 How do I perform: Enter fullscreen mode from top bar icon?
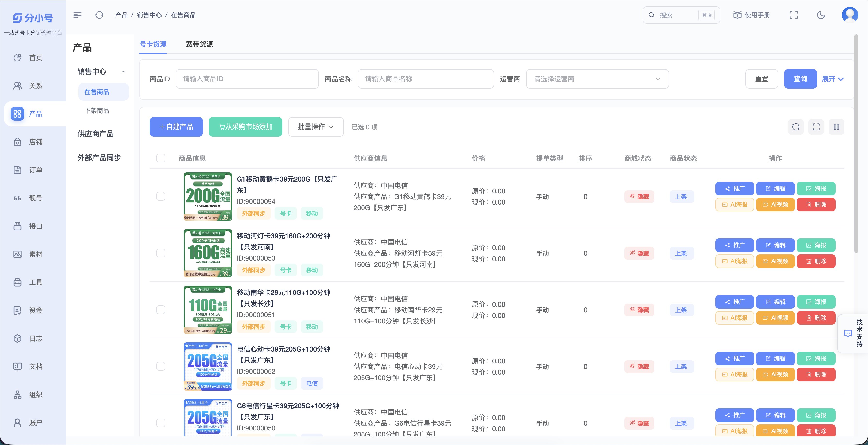point(794,15)
